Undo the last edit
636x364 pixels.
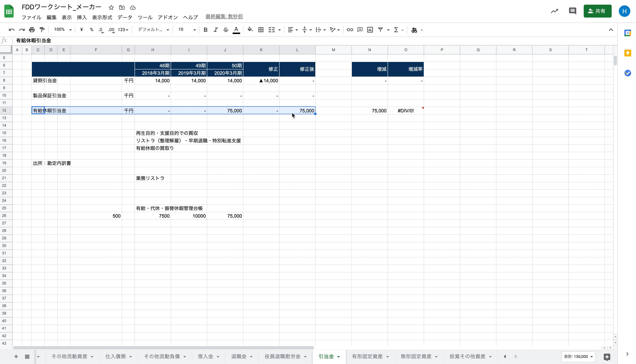coord(11,30)
